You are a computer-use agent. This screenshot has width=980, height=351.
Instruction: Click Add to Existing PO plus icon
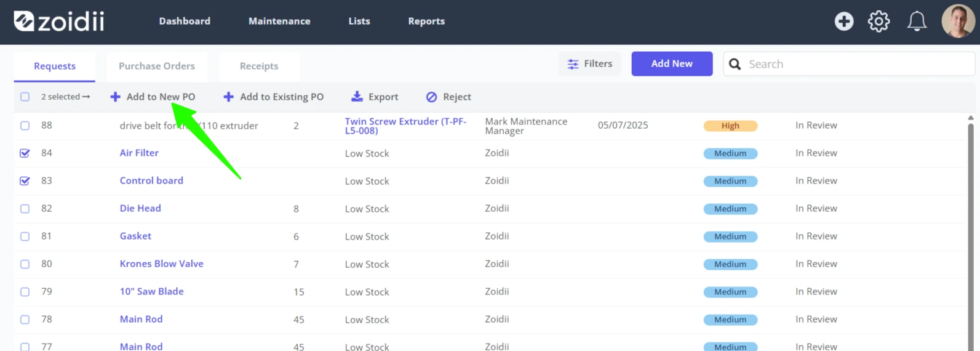228,97
